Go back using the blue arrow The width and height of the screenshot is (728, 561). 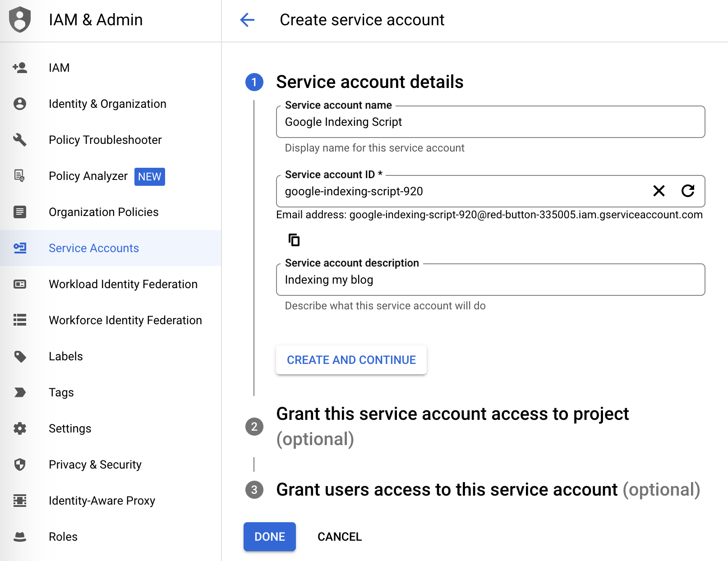(x=247, y=20)
